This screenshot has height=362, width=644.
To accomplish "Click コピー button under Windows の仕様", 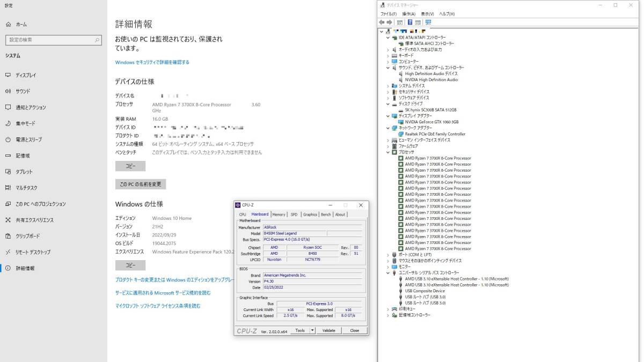I will (130, 265).
